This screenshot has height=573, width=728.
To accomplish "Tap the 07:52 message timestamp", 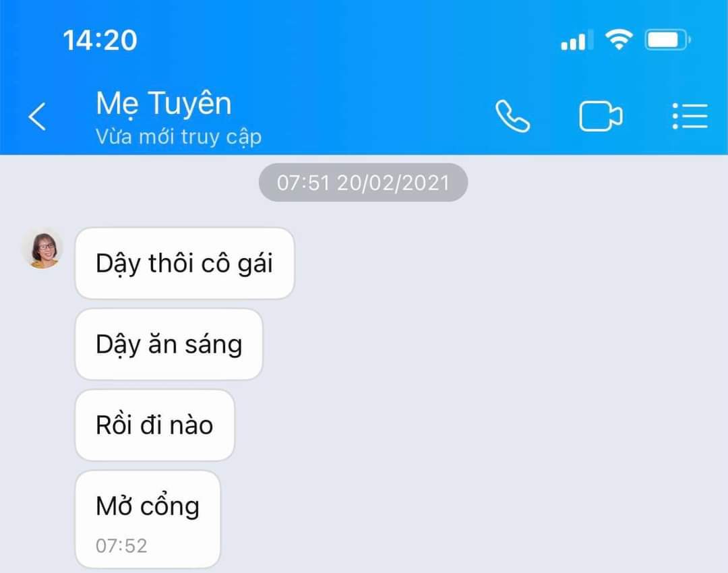I will (121, 545).
